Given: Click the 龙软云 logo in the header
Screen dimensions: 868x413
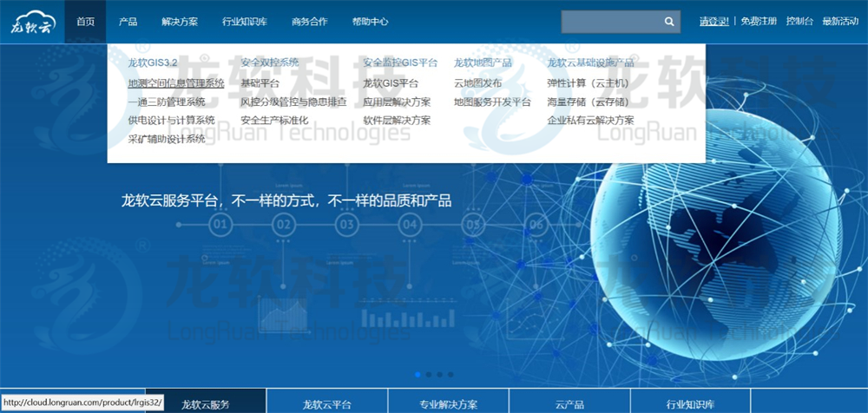Looking at the screenshot, I should coord(32,23).
